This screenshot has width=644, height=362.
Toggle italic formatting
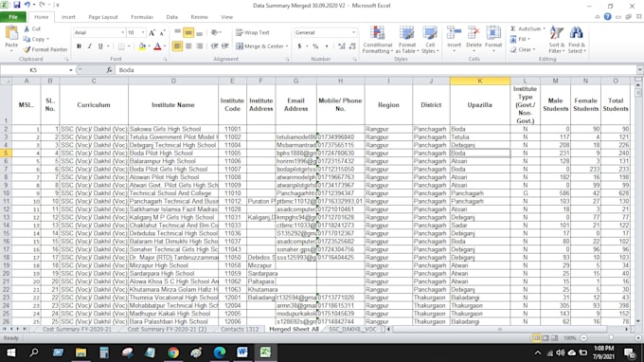[x=90, y=46]
